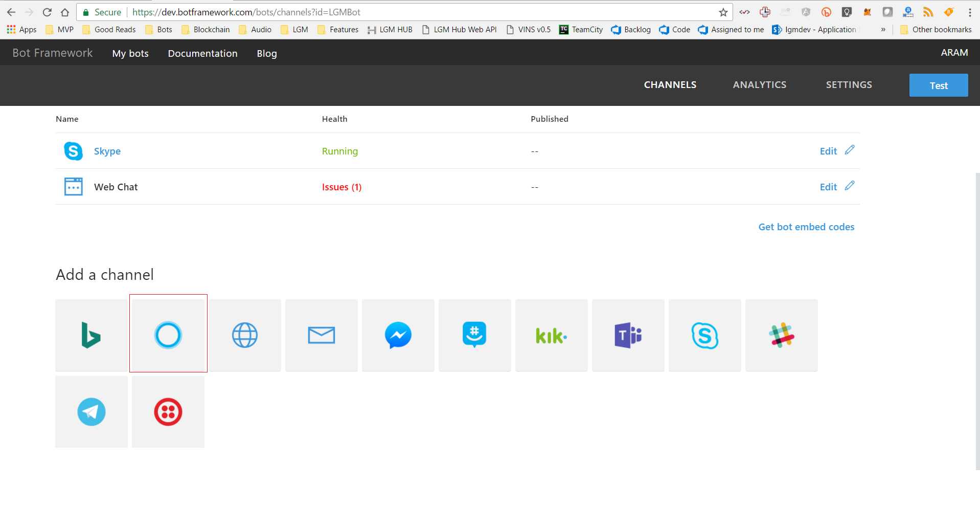Open the ARAM user account

click(x=954, y=53)
